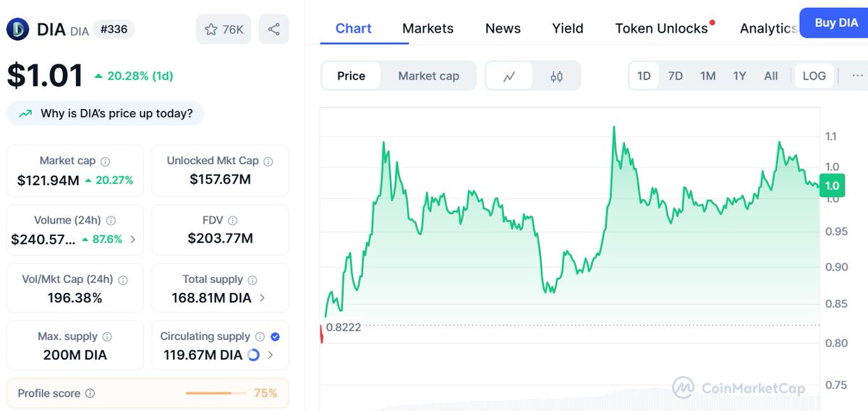Select the 1Y time range

point(739,76)
